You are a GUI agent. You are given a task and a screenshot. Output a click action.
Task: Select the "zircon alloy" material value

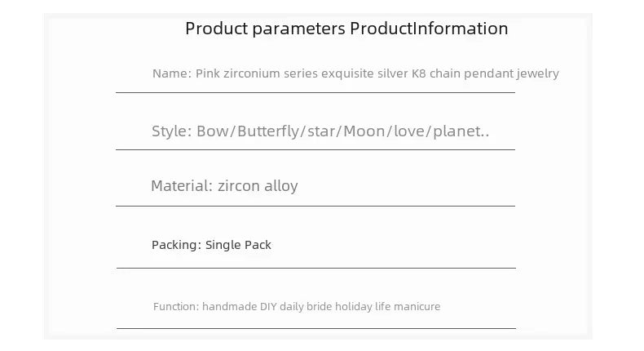click(x=258, y=186)
